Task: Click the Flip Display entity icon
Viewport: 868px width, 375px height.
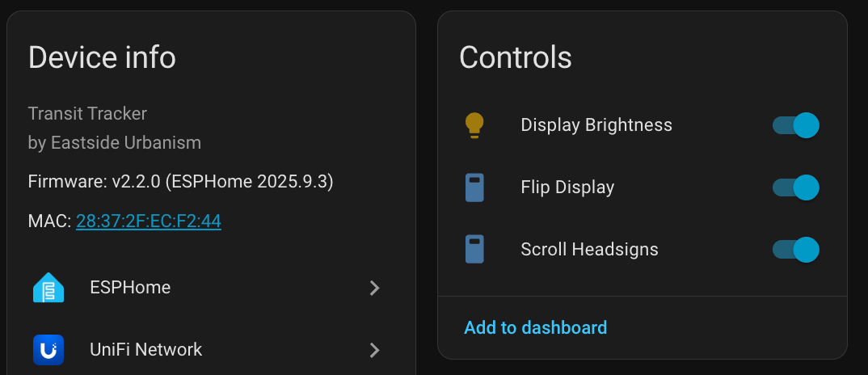Action: (x=474, y=187)
